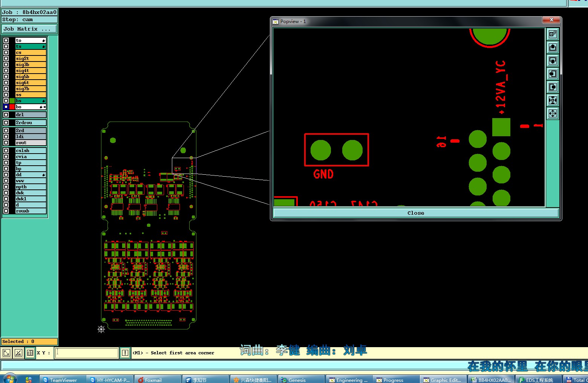Click the green color swatch of layer bs
This screenshot has width=588, height=383.
click(x=12, y=101)
